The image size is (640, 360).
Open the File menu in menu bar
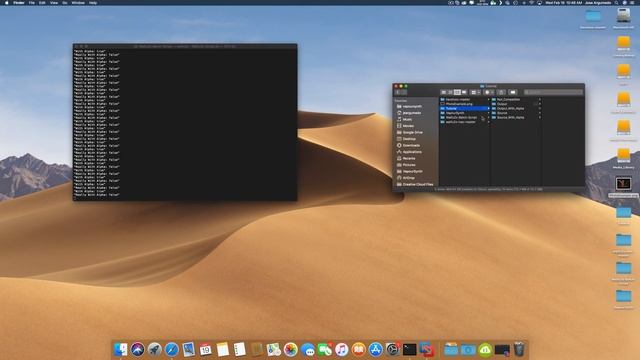[31, 2]
